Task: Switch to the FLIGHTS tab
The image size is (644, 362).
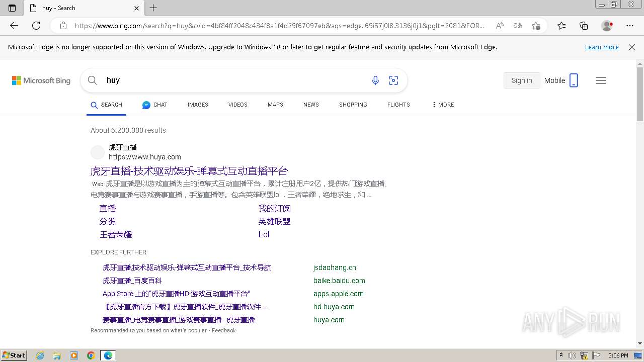Action: coord(398,105)
